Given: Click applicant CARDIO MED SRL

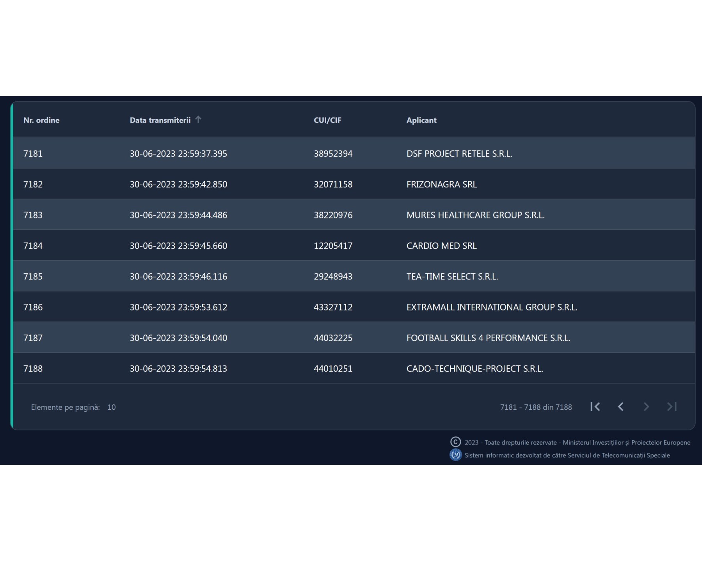Looking at the screenshot, I should 442,246.
